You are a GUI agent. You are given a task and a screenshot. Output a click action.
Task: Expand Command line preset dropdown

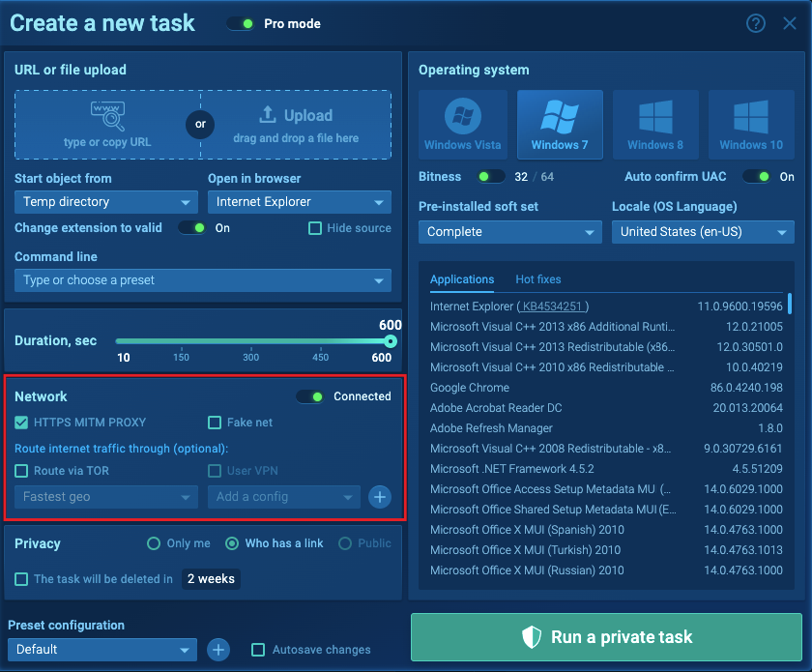tap(202, 280)
